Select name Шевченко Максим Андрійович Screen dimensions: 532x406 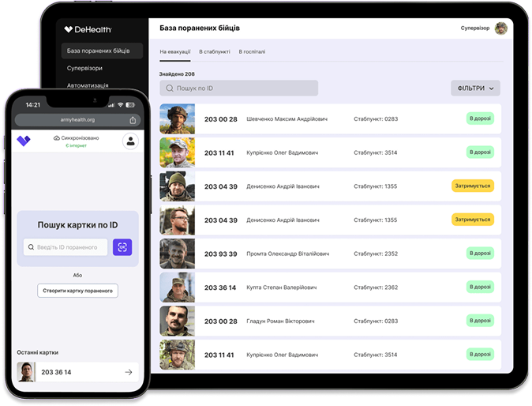point(287,119)
